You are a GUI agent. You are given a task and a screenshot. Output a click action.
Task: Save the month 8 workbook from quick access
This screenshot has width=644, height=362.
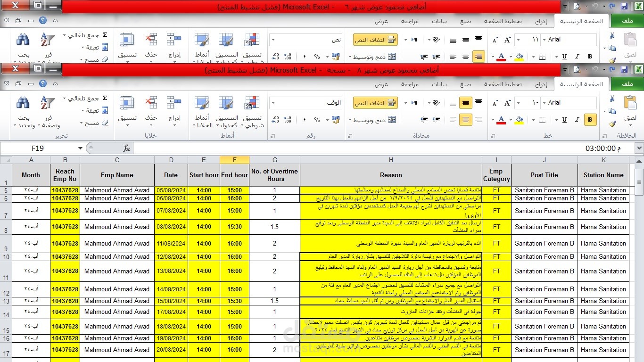coord(624,70)
